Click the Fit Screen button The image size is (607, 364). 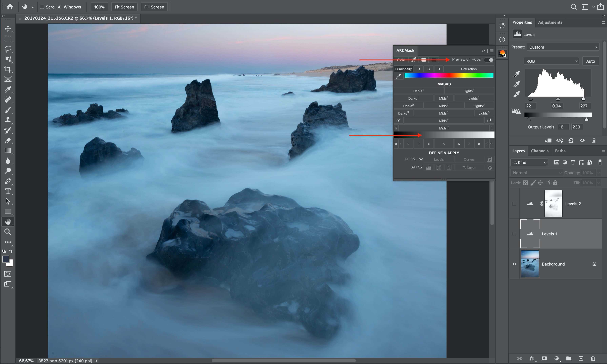tap(124, 7)
